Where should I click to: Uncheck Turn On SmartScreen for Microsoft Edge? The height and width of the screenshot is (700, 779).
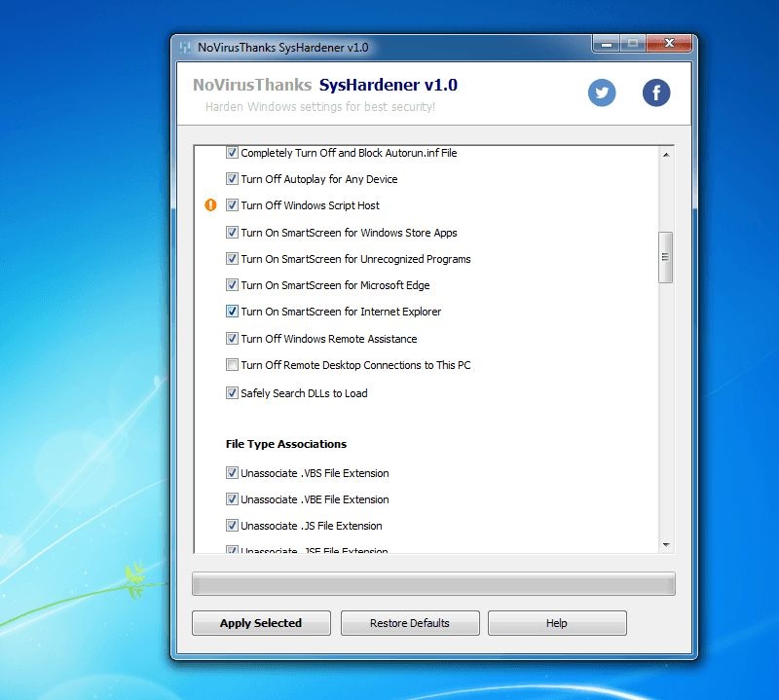point(232,285)
